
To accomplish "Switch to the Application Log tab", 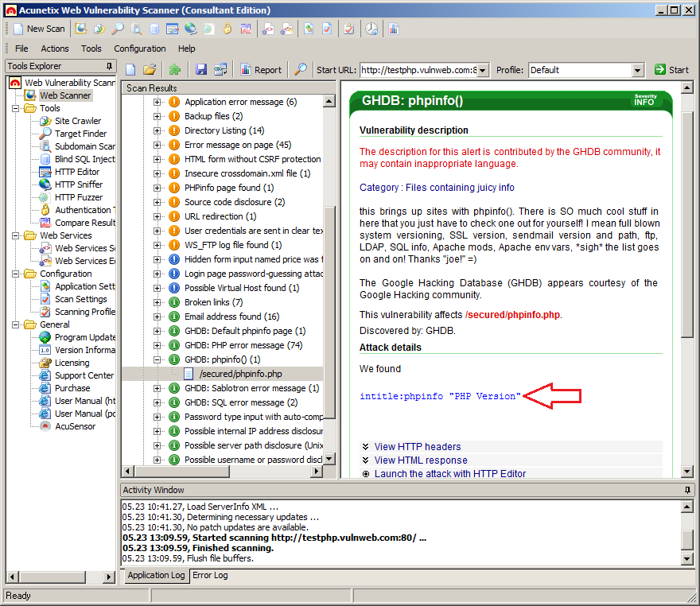I will click(x=156, y=576).
